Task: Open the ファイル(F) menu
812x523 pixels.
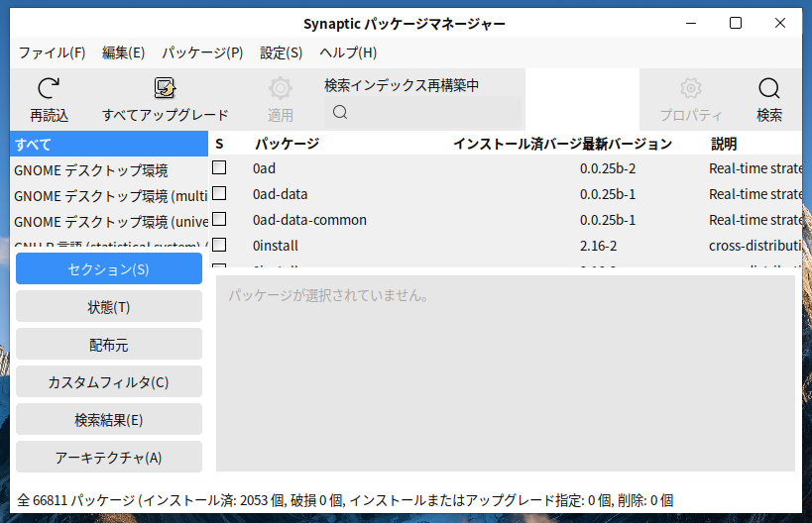Action: click(53, 52)
